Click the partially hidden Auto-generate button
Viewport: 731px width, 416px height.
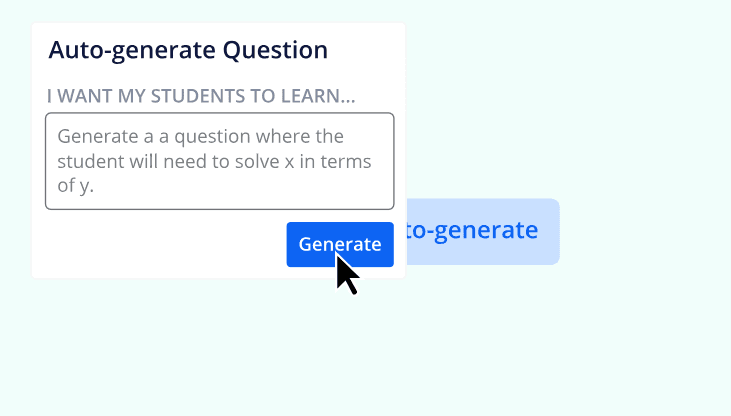(483, 232)
